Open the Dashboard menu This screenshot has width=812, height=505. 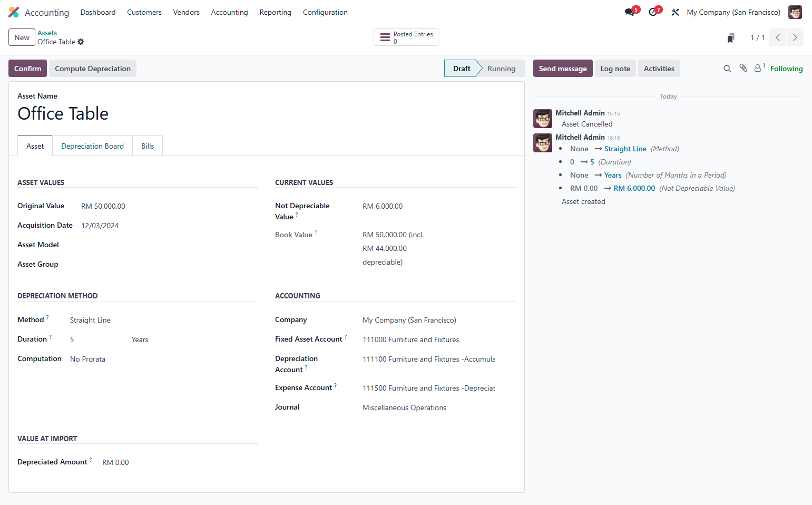coord(98,12)
